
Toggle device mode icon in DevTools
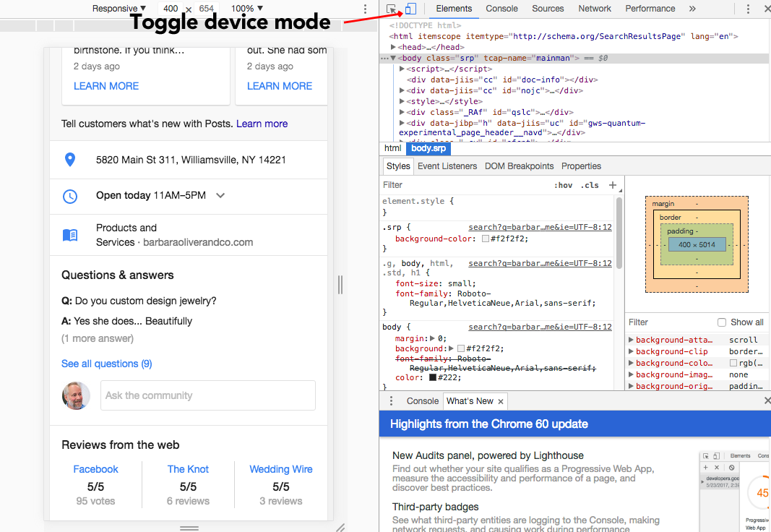[x=410, y=9]
